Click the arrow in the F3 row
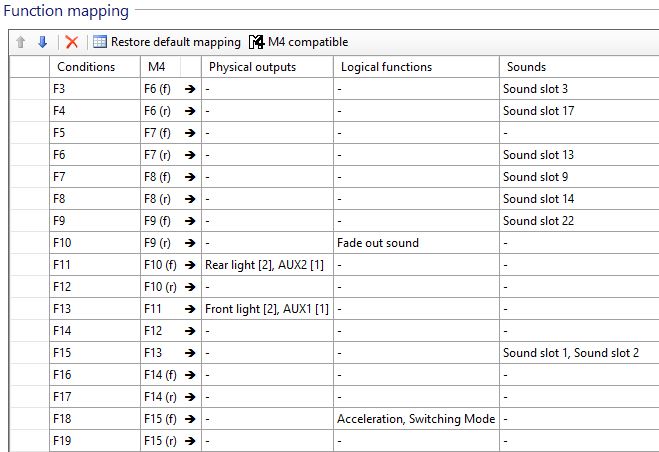Viewport: 659px width, 452px height. pyautogui.click(x=190, y=89)
